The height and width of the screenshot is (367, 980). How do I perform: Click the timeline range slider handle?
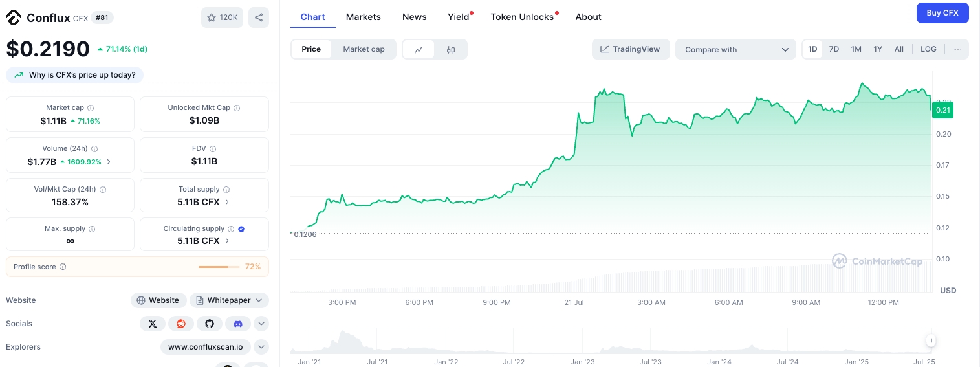coord(930,340)
